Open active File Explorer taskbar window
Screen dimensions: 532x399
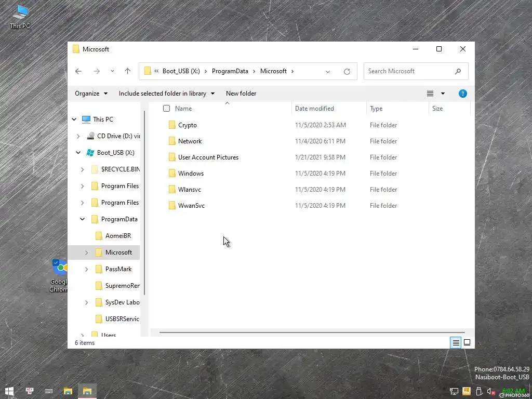coord(87,391)
